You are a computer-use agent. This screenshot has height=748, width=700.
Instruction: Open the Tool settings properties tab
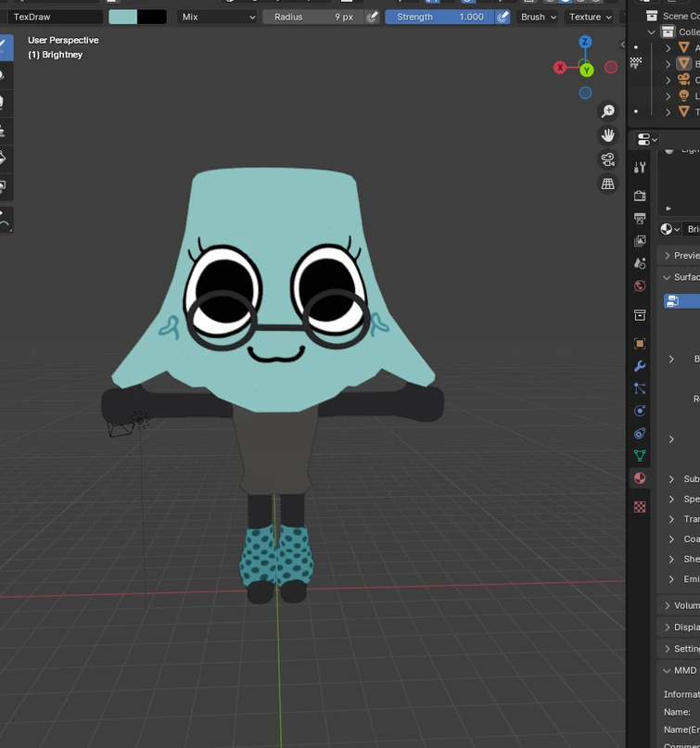coord(640,168)
